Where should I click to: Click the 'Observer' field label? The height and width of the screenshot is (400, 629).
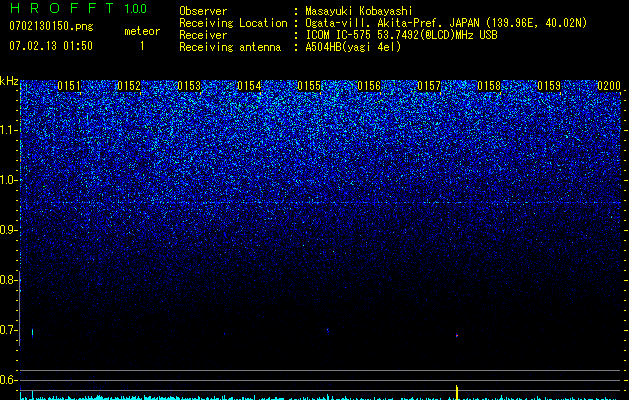click(x=203, y=11)
